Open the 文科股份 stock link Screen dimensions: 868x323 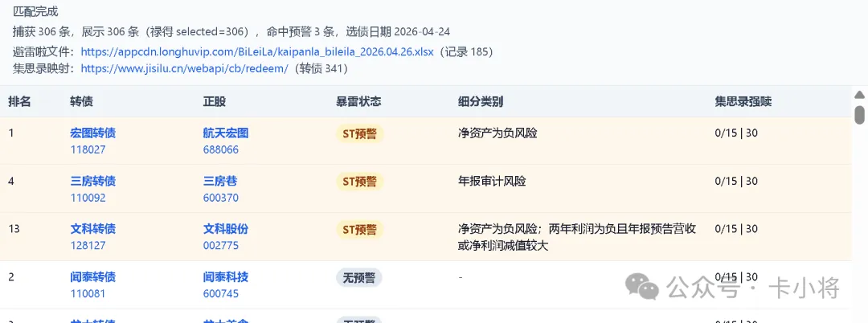pos(226,229)
